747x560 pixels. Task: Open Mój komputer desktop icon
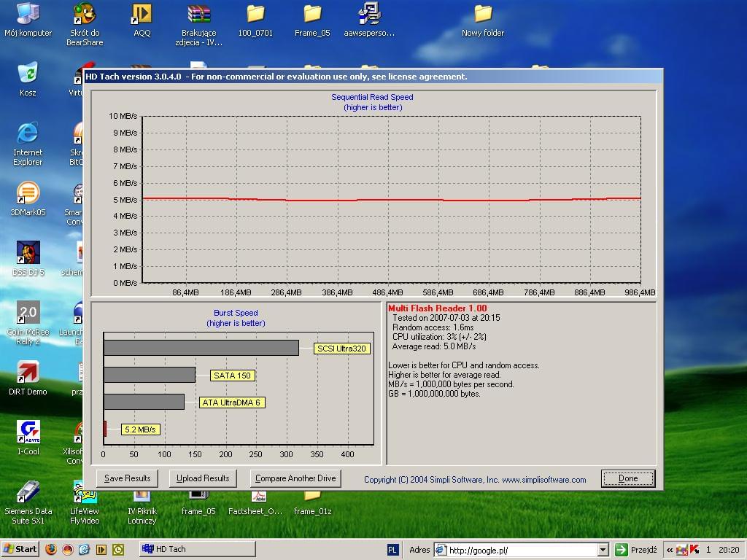coord(28,19)
